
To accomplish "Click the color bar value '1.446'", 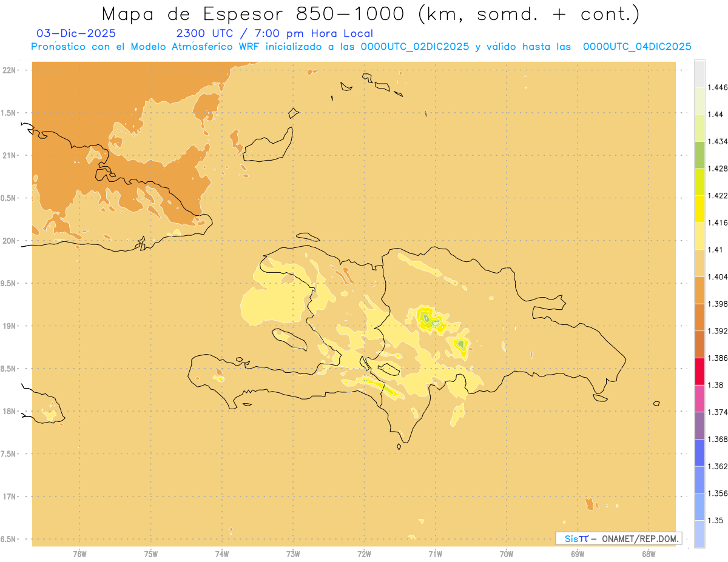I will click(718, 87).
